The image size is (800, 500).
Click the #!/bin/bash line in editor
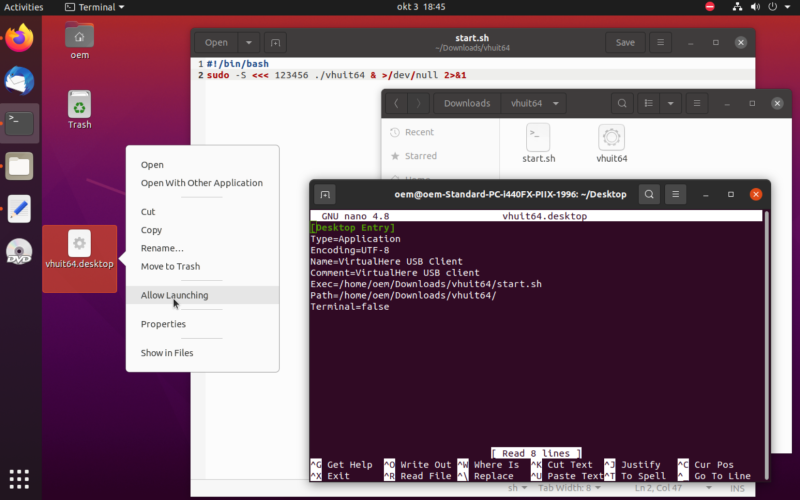[238, 64]
